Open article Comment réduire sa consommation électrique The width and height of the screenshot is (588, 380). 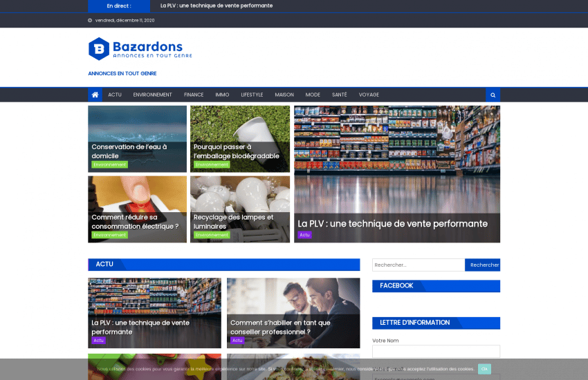click(x=135, y=222)
